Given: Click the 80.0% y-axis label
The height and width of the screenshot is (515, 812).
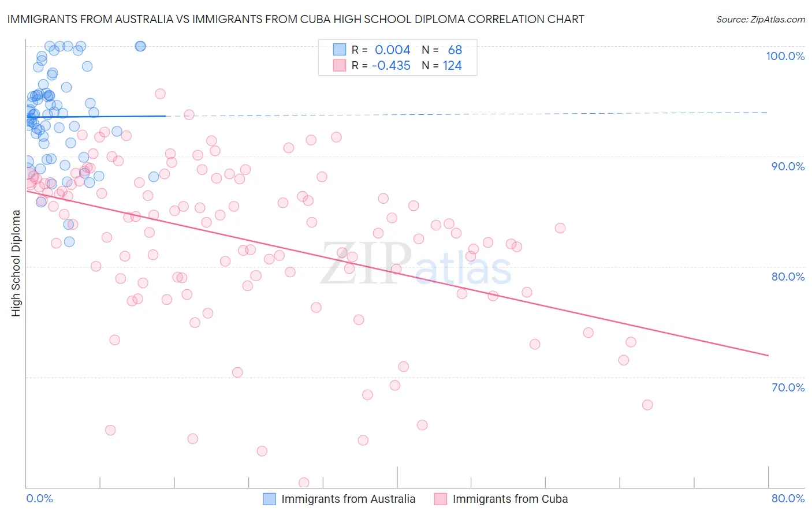Looking at the screenshot, I should pos(788,277).
